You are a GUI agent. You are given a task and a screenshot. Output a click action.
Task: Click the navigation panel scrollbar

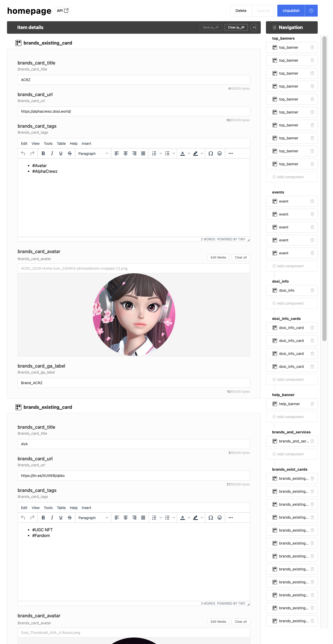324,189
